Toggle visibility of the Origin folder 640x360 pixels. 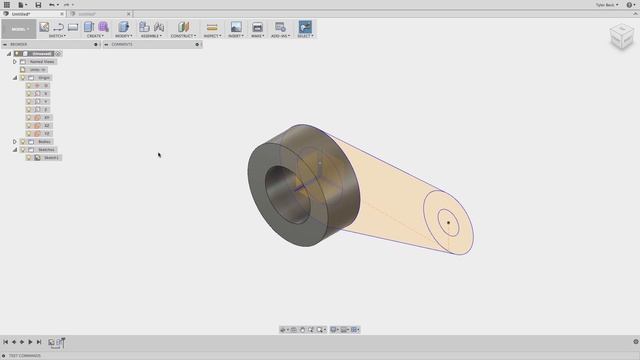(x=23, y=78)
